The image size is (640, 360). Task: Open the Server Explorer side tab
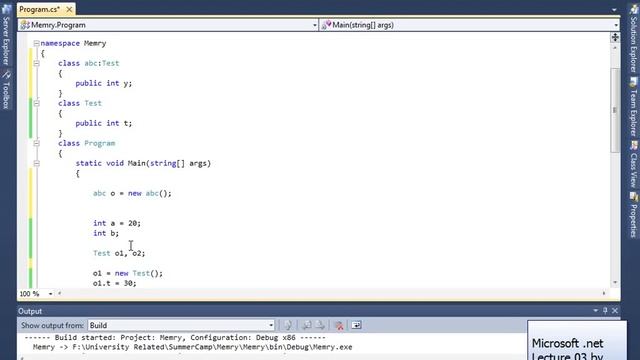point(6,35)
